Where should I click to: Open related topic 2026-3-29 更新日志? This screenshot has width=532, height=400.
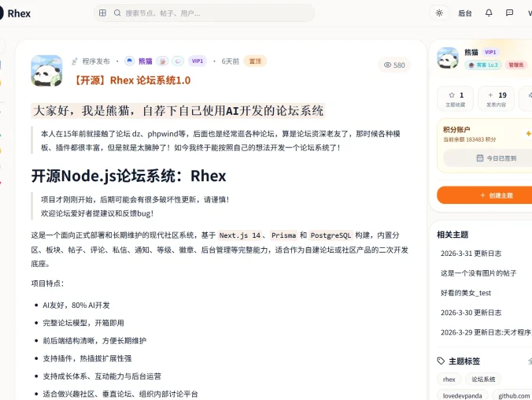coord(486,332)
